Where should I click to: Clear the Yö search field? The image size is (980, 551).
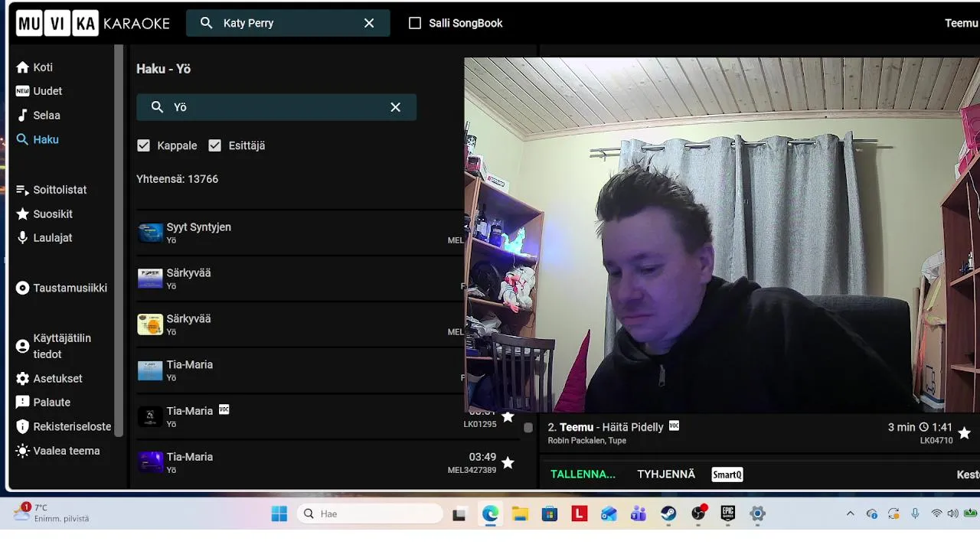[x=395, y=107]
